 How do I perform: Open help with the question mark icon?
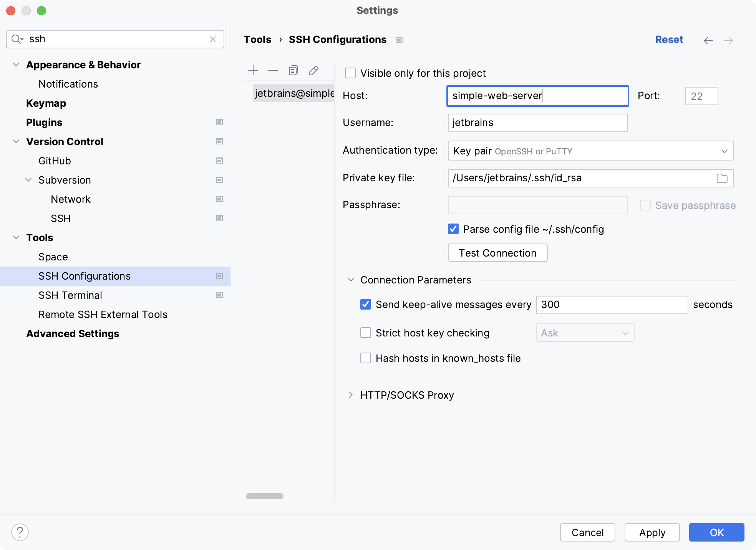20,532
